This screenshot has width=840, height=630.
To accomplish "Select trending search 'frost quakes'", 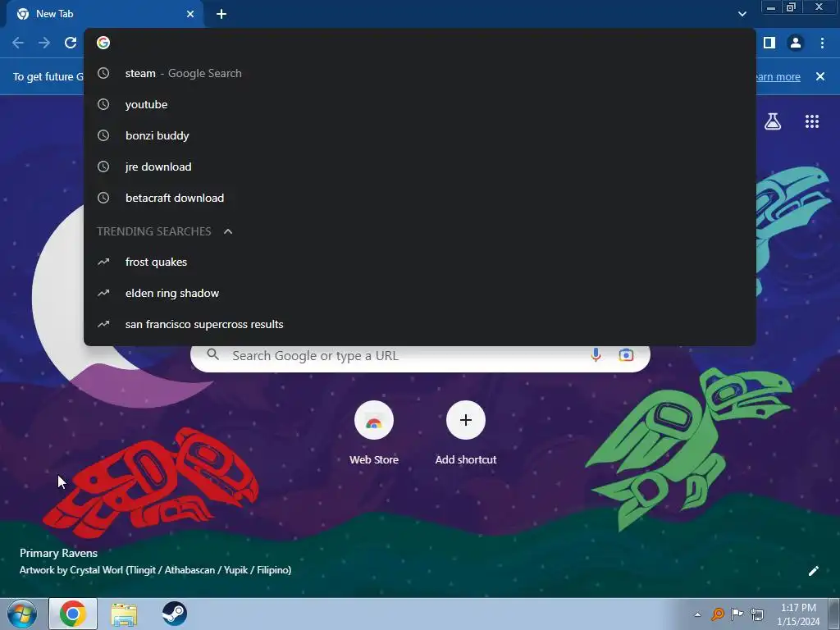I will (x=420, y=262).
